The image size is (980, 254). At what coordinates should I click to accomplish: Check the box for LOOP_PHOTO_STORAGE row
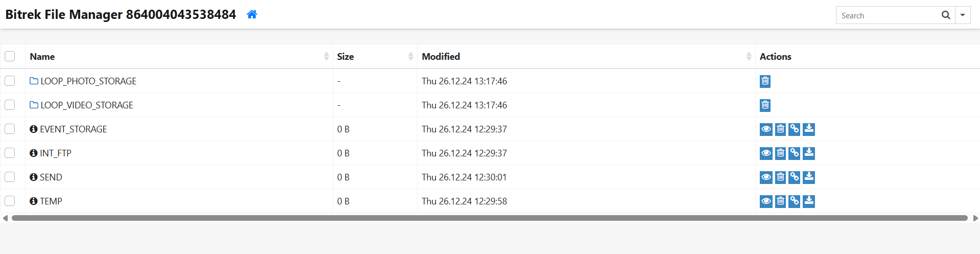tap(10, 81)
